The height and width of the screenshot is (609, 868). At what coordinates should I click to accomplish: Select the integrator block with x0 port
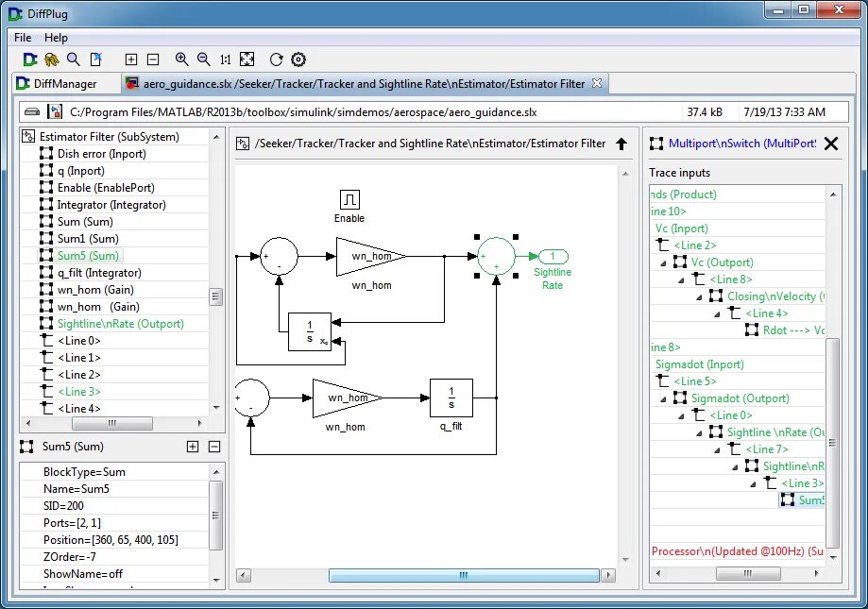tap(310, 331)
